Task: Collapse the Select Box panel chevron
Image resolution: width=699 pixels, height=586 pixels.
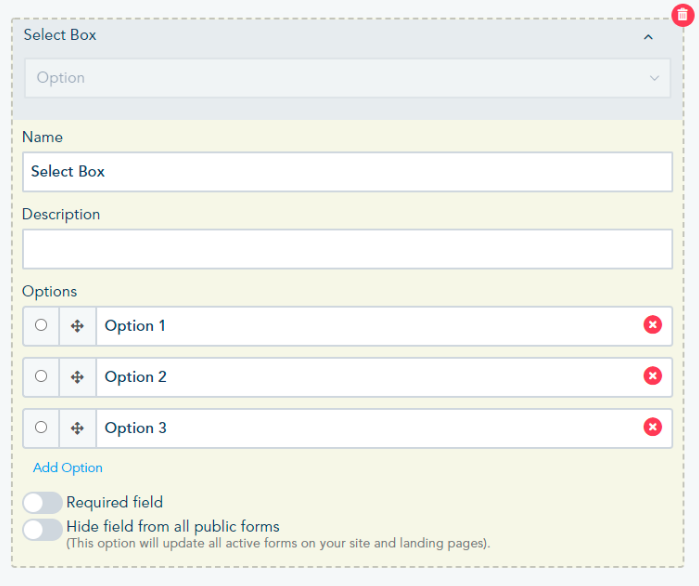Action: tap(648, 37)
